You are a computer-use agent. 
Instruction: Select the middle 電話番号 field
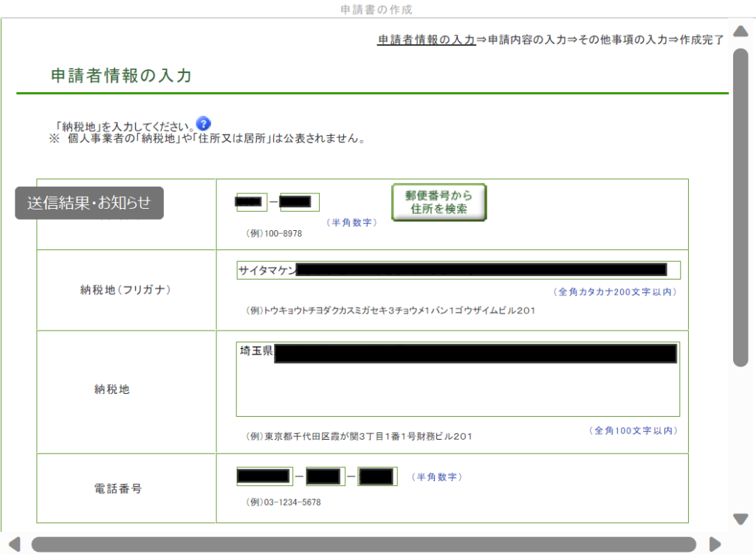325,477
